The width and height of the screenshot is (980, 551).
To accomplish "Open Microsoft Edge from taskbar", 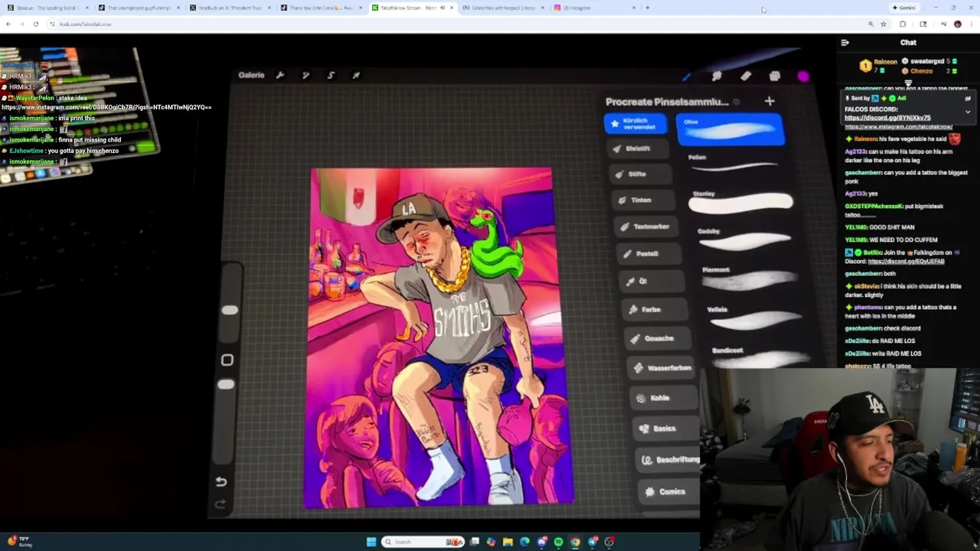I will click(524, 542).
